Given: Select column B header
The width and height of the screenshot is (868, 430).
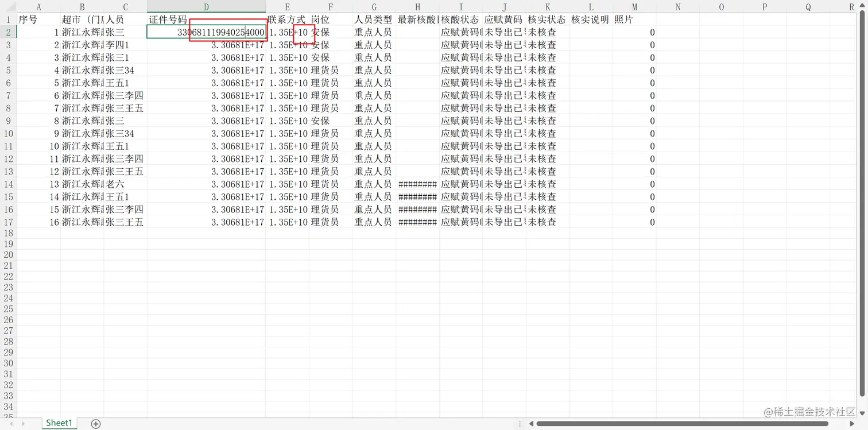Looking at the screenshot, I should 82,7.
